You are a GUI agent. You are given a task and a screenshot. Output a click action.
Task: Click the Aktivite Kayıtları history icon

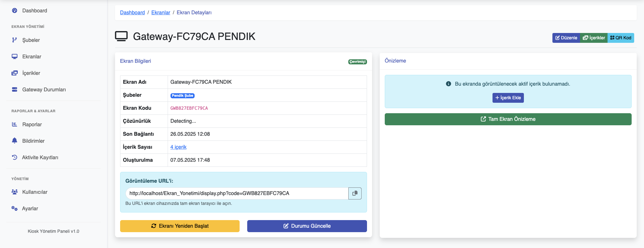pyautogui.click(x=15, y=157)
